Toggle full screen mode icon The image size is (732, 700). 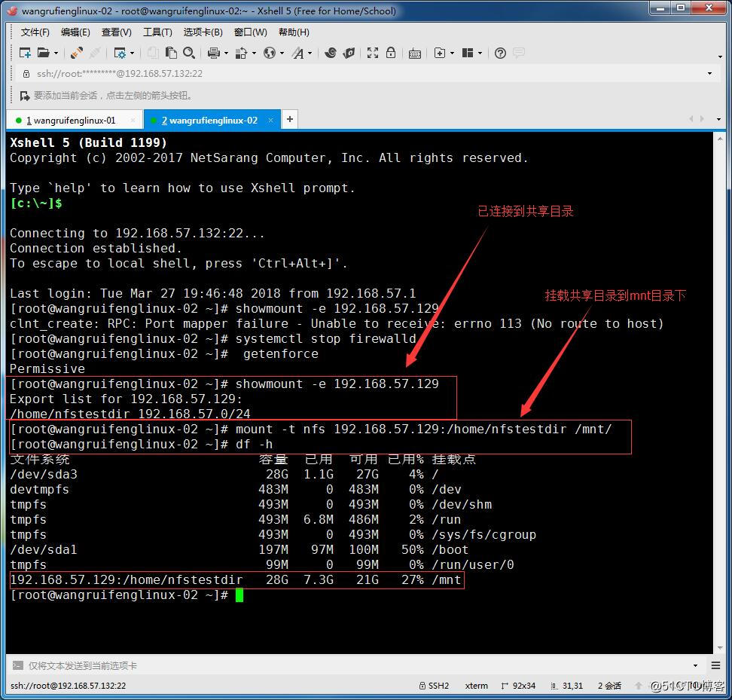(x=373, y=53)
